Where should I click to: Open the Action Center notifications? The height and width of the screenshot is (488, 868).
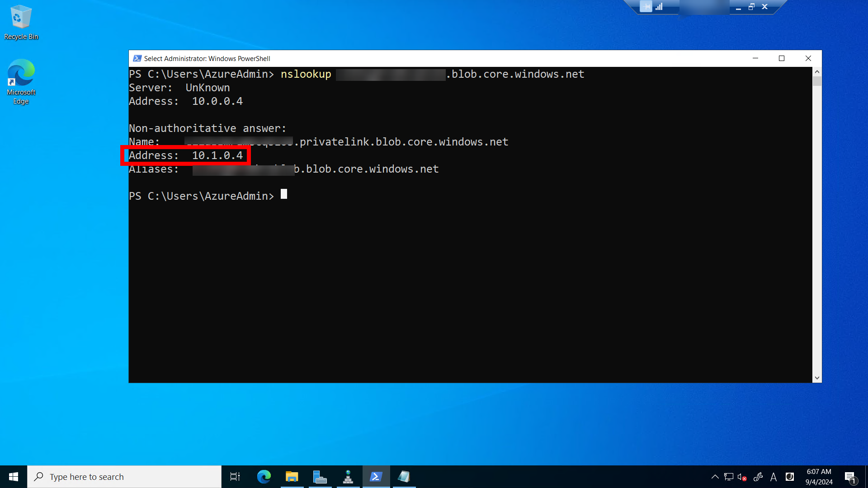pyautogui.click(x=850, y=477)
